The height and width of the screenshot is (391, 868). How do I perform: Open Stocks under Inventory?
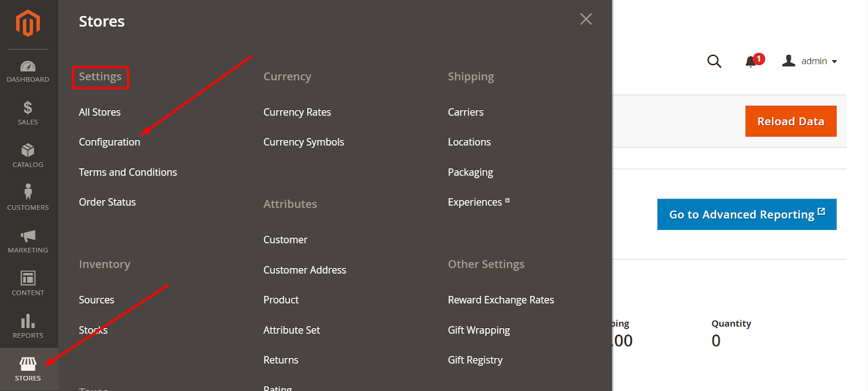93,330
